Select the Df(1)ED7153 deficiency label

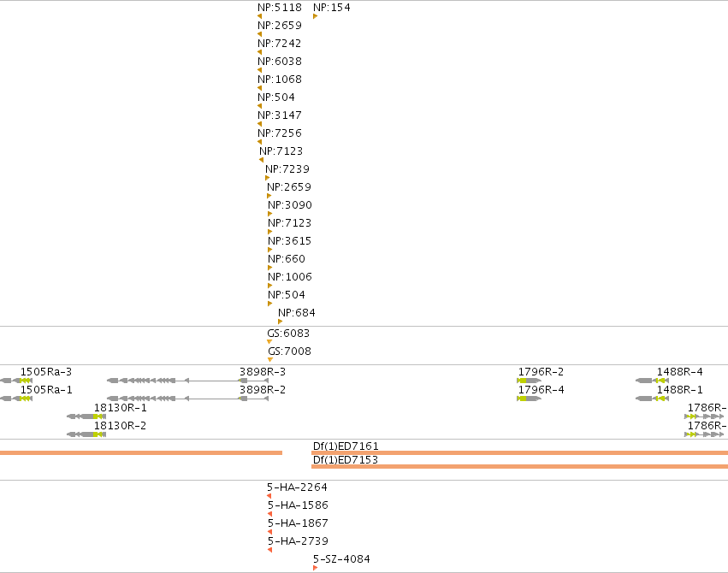click(x=346, y=460)
